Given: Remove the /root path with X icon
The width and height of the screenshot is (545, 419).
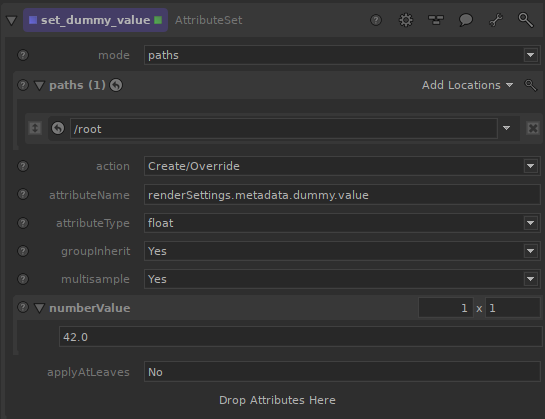Looking at the screenshot, I should tap(533, 128).
